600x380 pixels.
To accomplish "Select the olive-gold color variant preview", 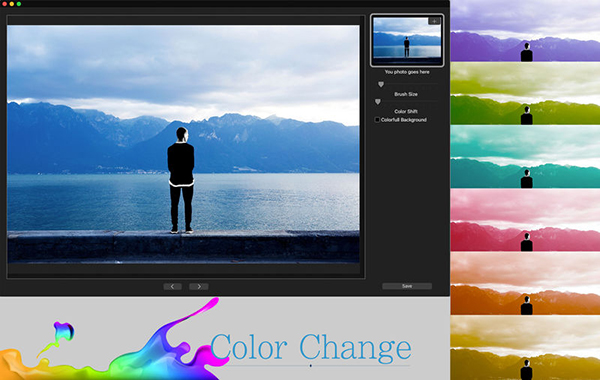I will point(525,348).
